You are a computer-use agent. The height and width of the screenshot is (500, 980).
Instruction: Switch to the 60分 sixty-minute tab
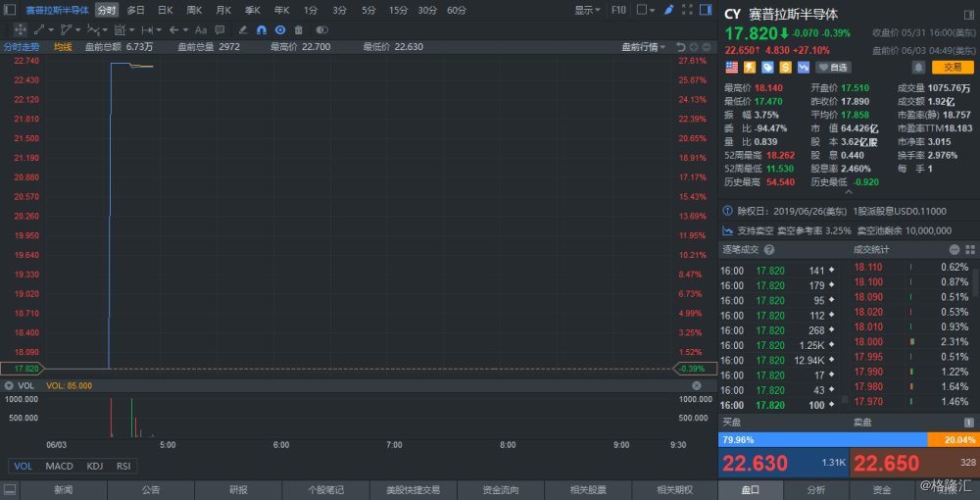(457, 10)
